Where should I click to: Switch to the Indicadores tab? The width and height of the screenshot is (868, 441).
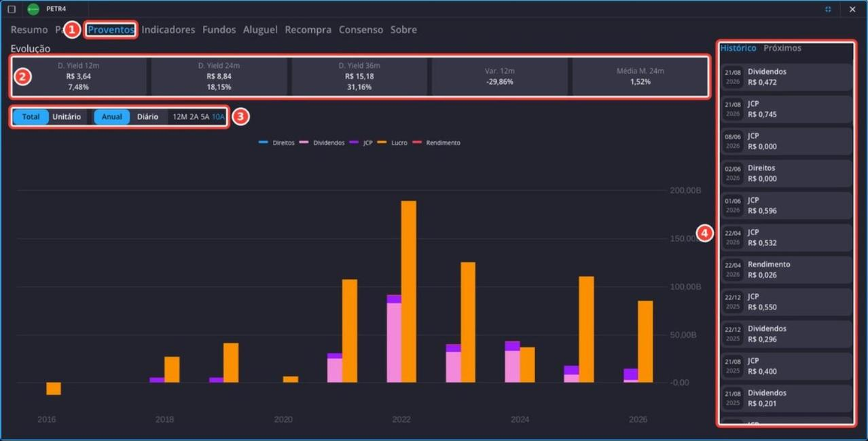click(x=168, y=30)
